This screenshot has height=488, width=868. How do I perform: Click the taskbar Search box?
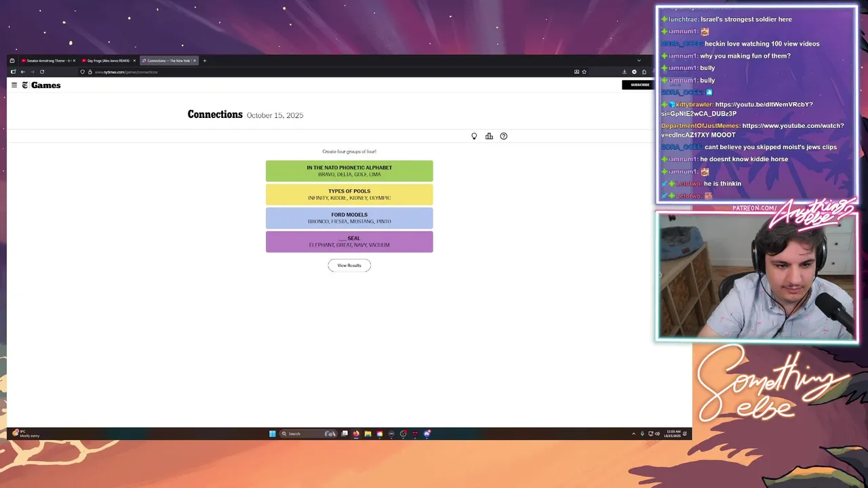(309, 434)
